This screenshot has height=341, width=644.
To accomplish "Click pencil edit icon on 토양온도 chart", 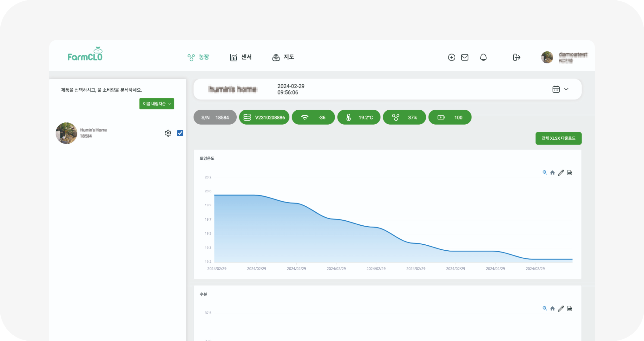I will point(561,172).
